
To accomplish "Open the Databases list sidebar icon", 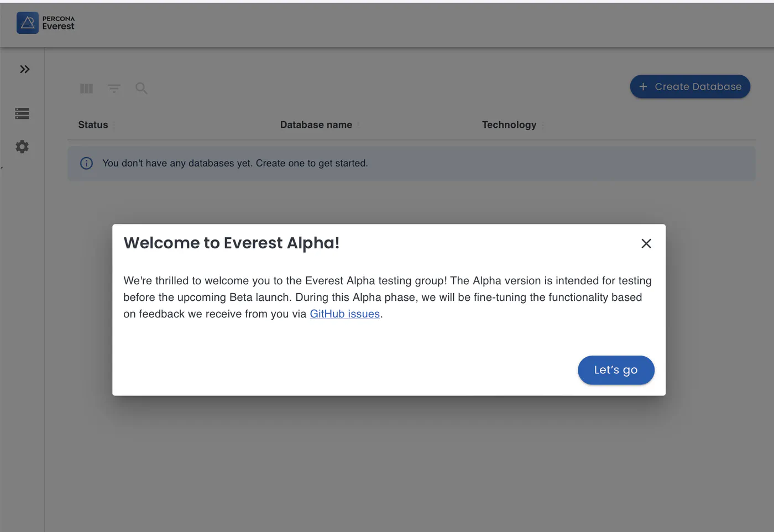I will coord(22,113).
